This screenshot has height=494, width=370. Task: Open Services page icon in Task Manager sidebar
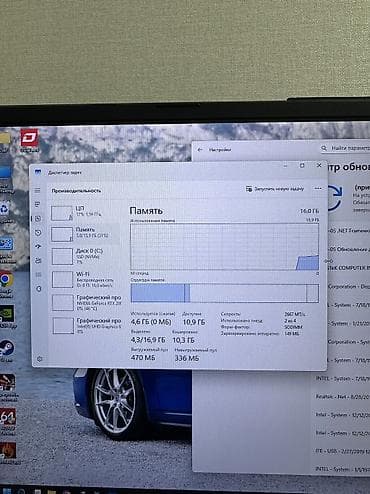(x=39, y=289)
